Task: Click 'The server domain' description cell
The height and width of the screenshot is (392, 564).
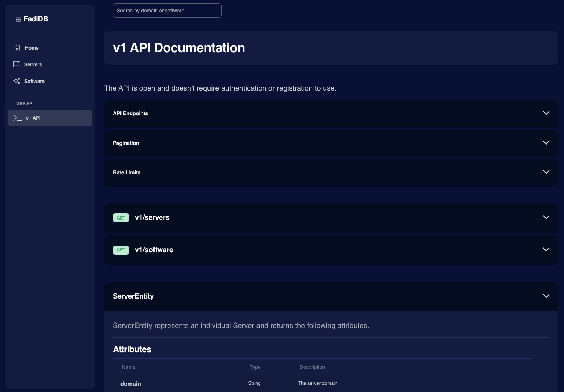Action: [x=318, y=383]
